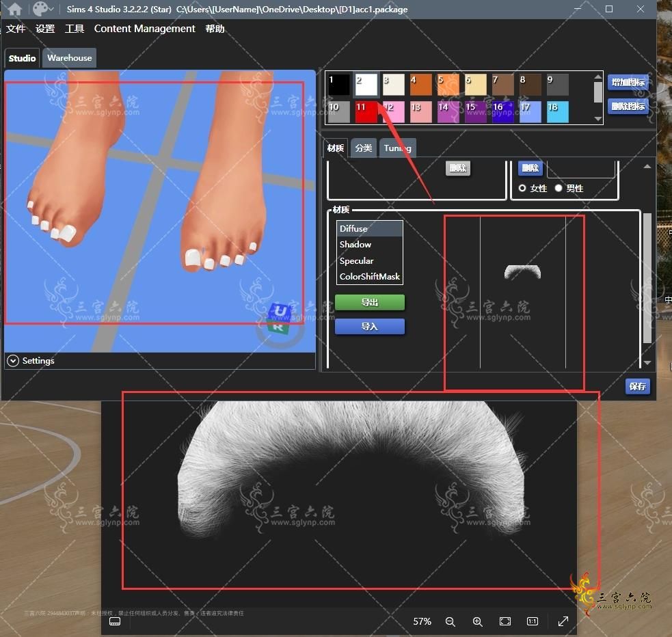Click the fit-to-window icon in image viewer

click(x=505, y=621)
